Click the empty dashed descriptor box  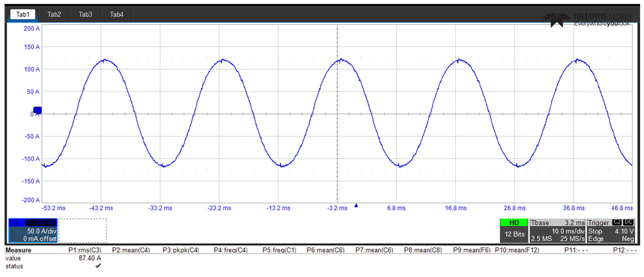pyautogui.click(x=82, y=231)
